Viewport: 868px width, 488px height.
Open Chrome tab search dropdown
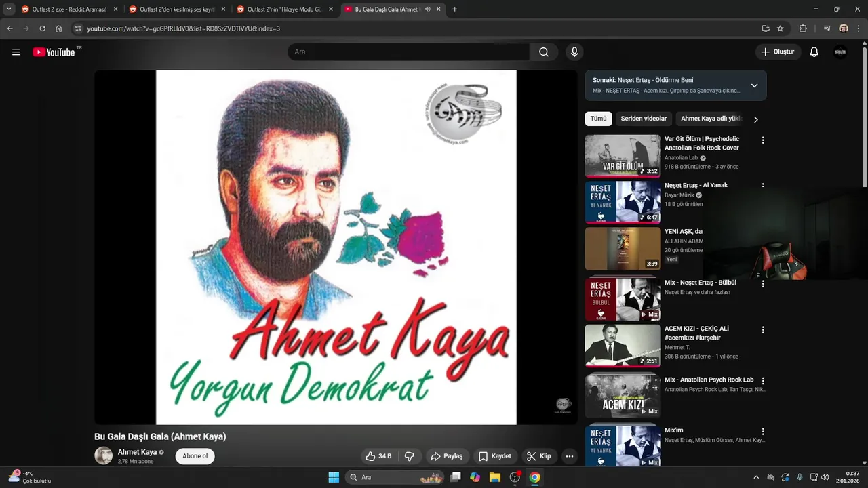point(9,9)
